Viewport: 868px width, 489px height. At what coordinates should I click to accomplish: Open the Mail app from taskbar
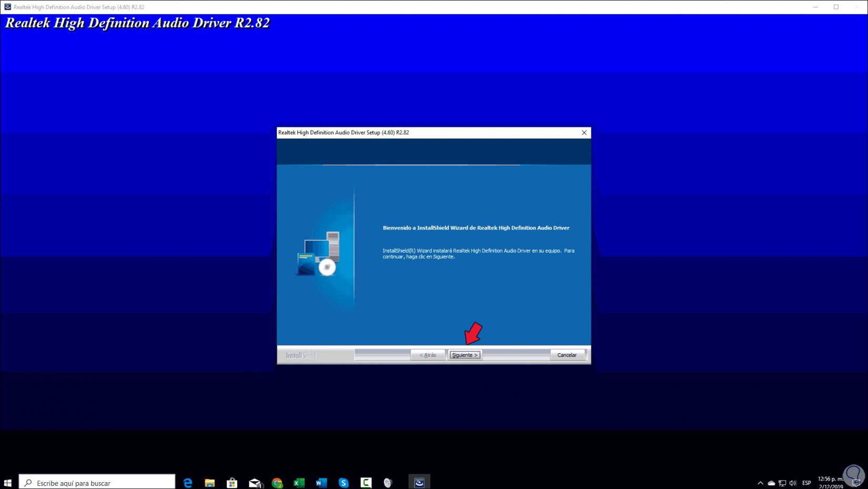(x=255, y=483)
